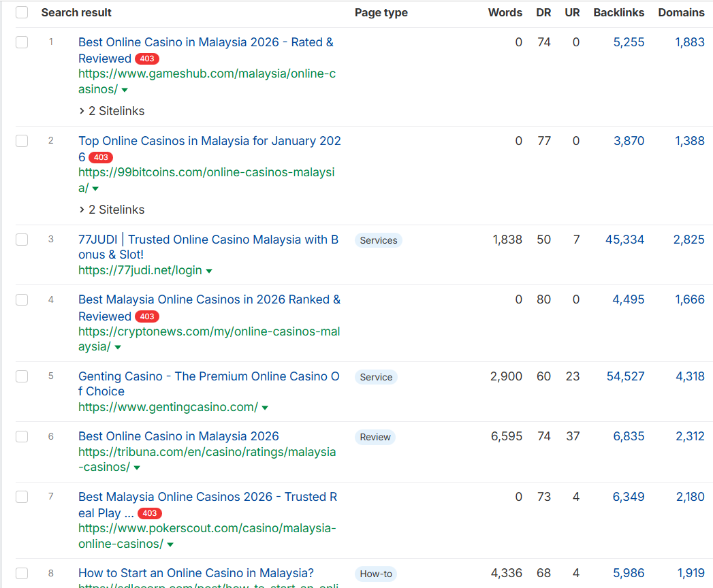Click the 403 badge on the 99bitcoins result
Screen dimensions: 713x588
click(101, 157)
